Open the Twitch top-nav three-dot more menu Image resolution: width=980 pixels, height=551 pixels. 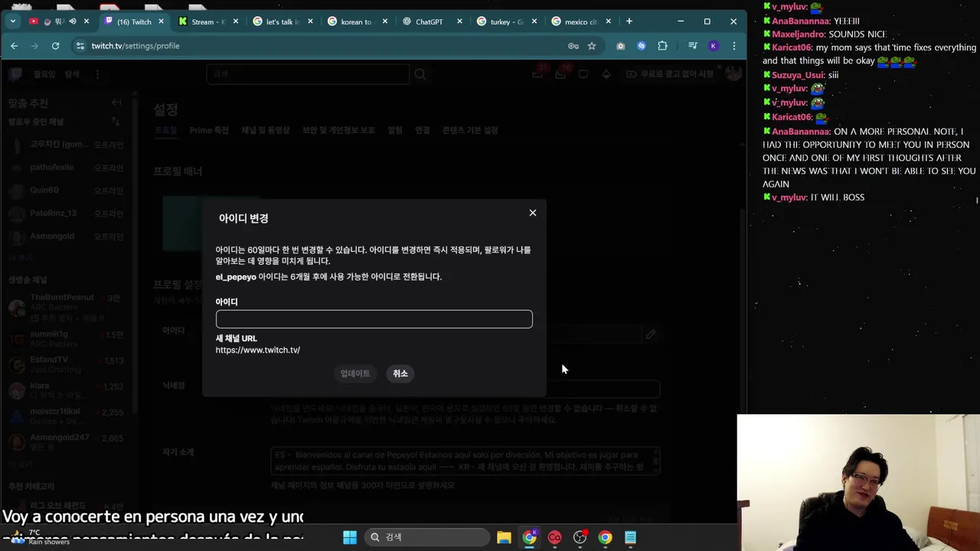(x=97, y=74)
